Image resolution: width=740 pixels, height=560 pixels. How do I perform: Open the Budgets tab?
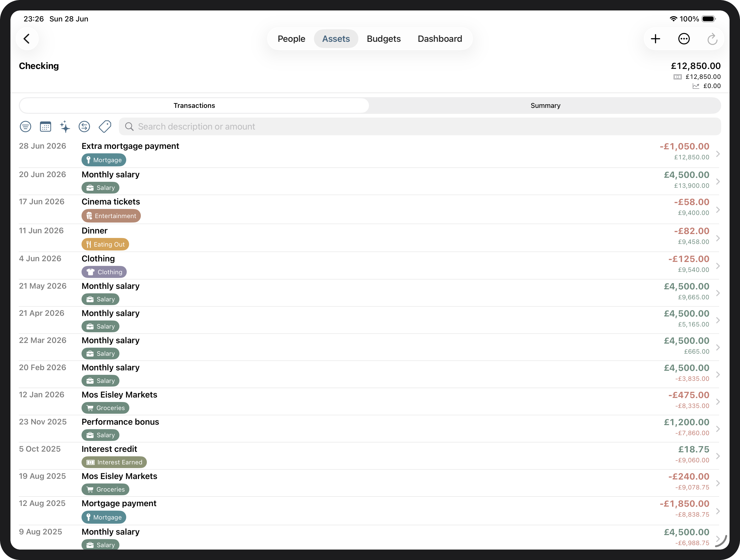(383, 39)
